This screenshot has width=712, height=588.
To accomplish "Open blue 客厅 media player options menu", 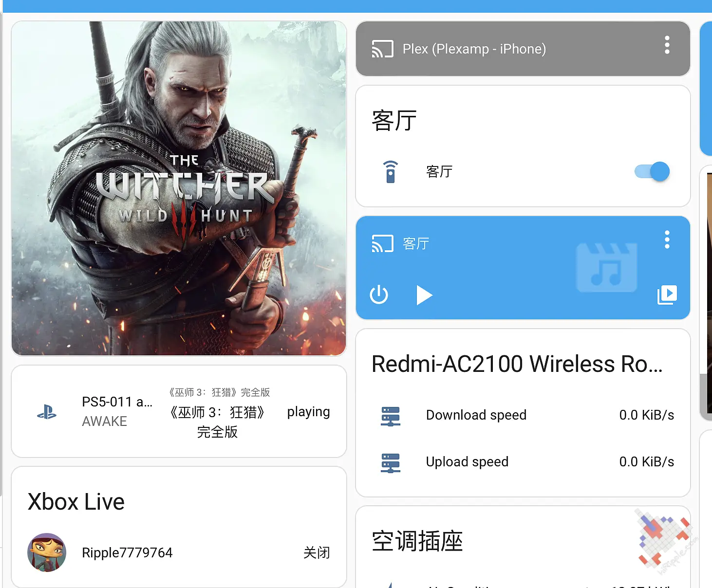I will pos(667,239).
